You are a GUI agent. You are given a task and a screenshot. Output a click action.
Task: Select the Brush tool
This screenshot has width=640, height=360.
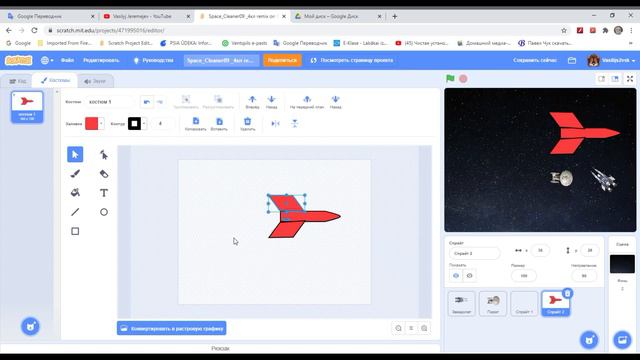75,174
